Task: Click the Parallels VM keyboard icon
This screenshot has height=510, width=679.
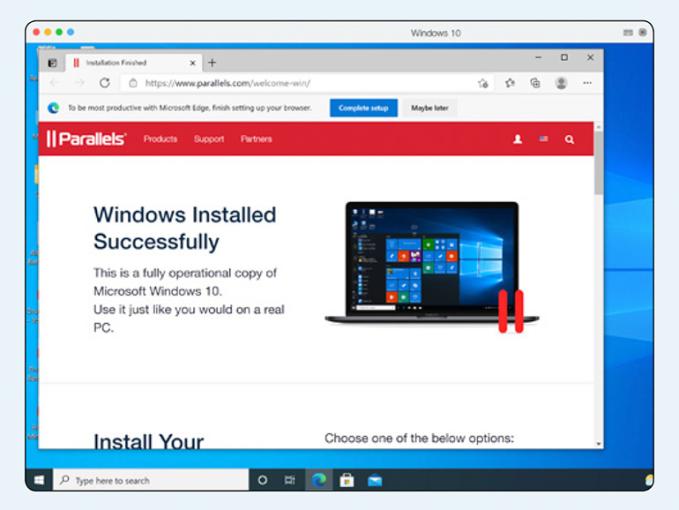Action: tap(628, 32)
